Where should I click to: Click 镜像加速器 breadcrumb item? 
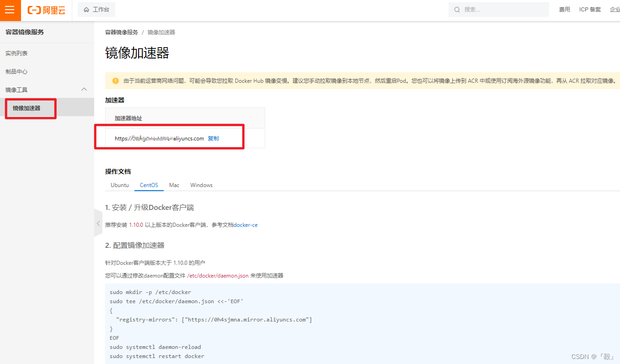coord(161,32)
